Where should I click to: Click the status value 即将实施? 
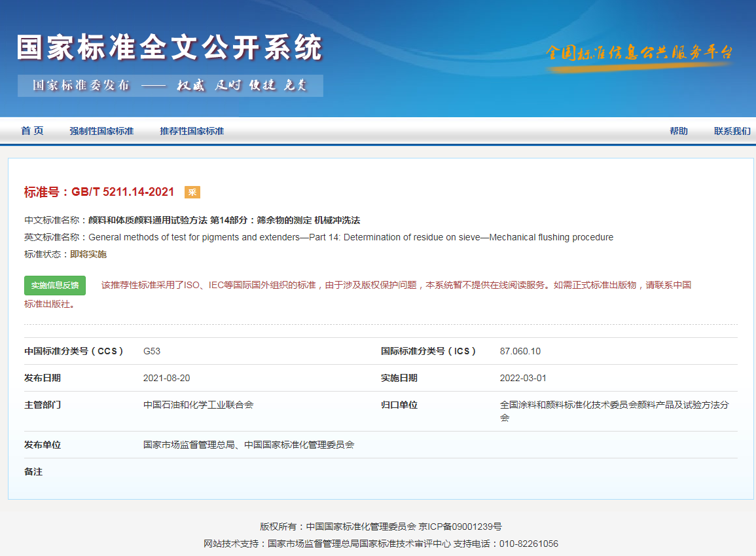[x=88, y=254]
